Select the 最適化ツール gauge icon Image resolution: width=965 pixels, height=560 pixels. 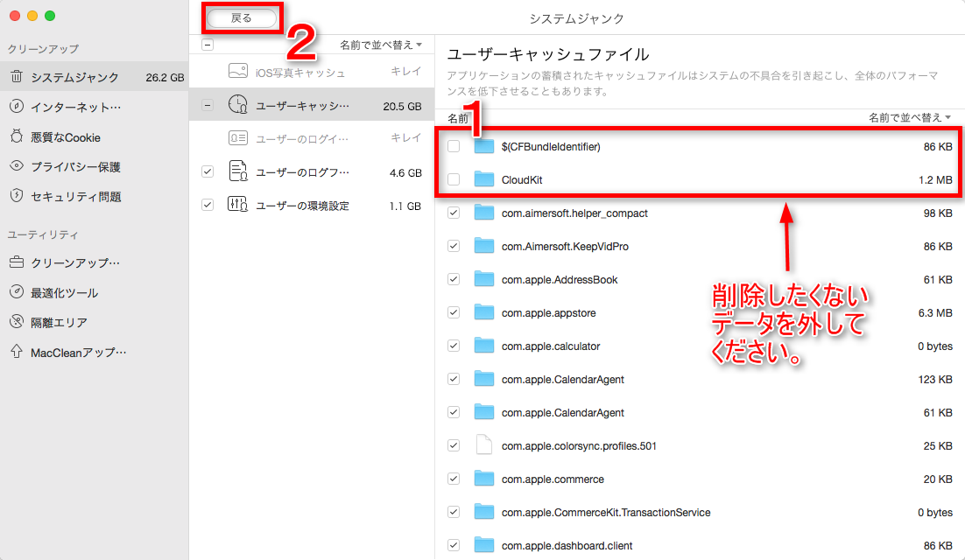pyautogui.click(x=17, y=292)
